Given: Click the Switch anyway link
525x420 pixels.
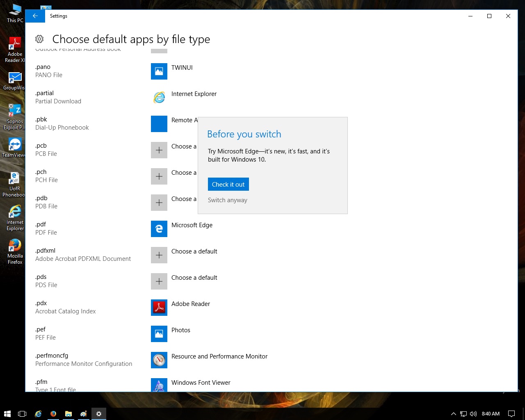Looking at the screenshot, I should click(x=228, y=200).
